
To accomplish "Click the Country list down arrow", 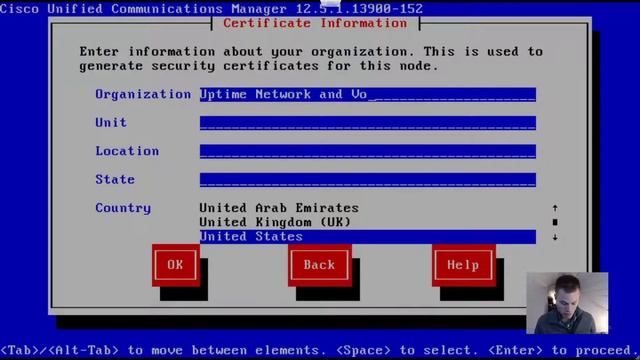I will point(555,237).
